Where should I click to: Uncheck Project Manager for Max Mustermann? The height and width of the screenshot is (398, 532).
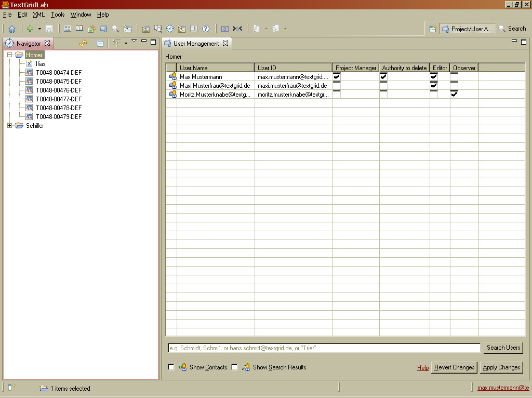tap(337, 76)
